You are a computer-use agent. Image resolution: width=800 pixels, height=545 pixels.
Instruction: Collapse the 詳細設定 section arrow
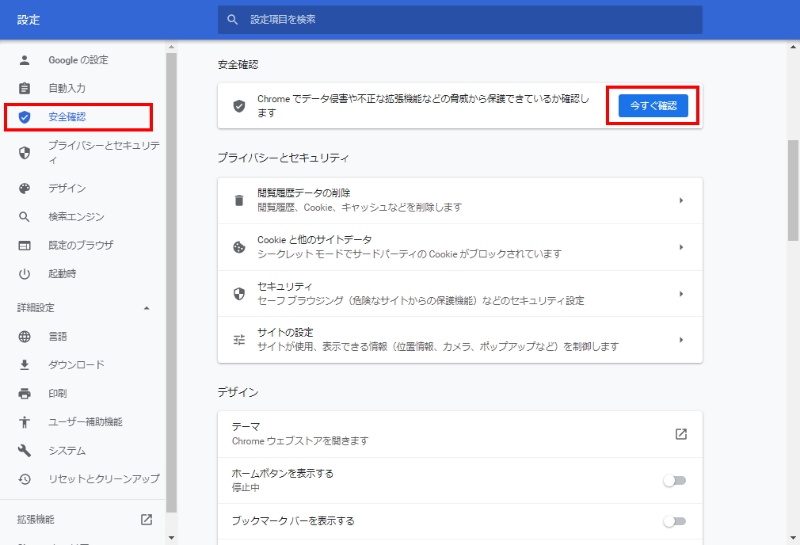[146, 307]
